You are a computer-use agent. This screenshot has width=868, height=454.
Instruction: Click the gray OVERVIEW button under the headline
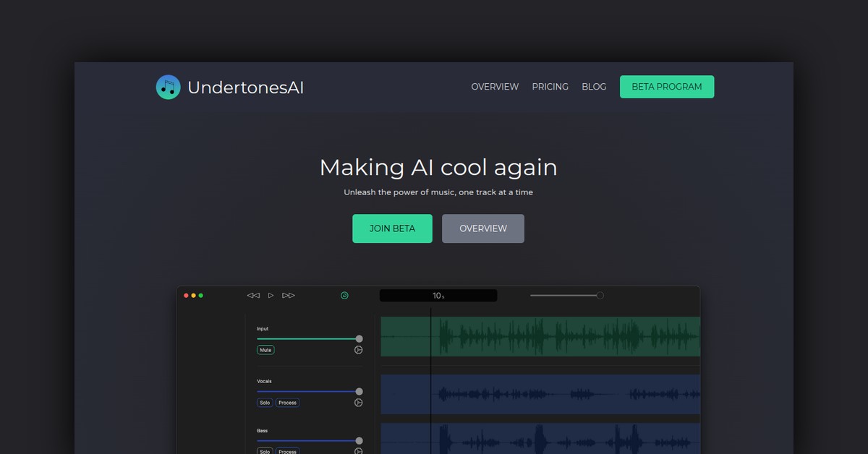point(482,228)
